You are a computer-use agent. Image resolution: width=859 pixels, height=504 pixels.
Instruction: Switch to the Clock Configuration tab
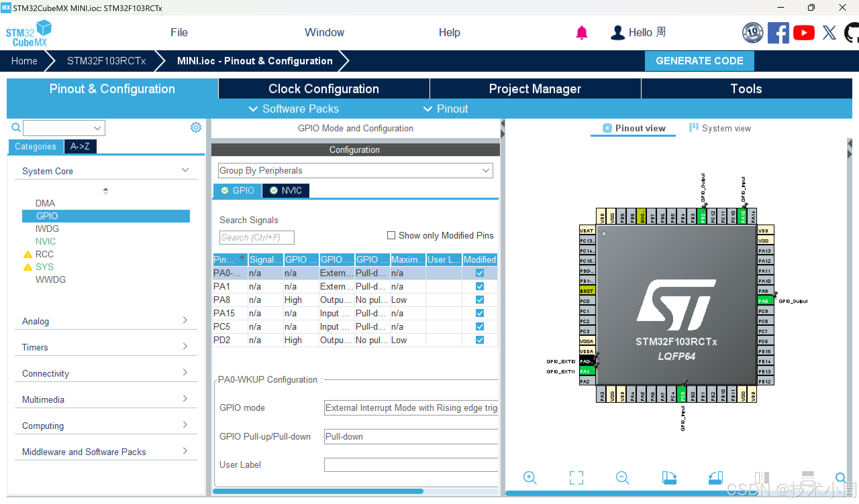323,88
